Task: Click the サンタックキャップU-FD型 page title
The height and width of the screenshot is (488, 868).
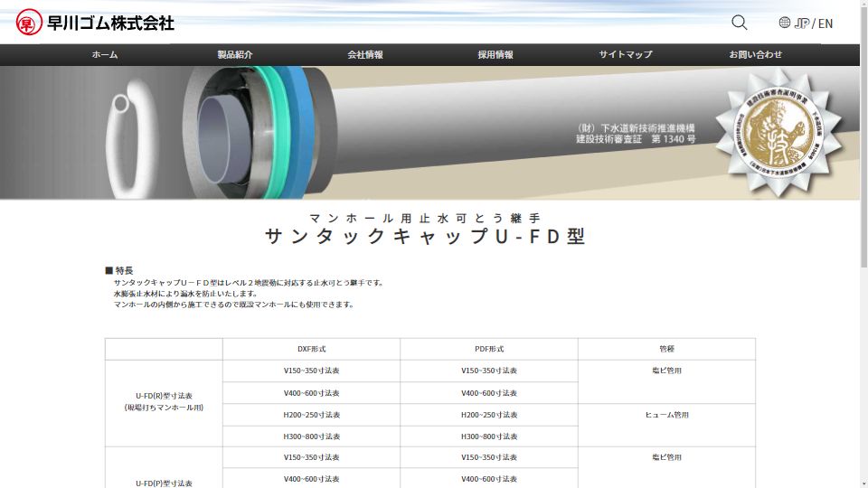Action: 425,236
